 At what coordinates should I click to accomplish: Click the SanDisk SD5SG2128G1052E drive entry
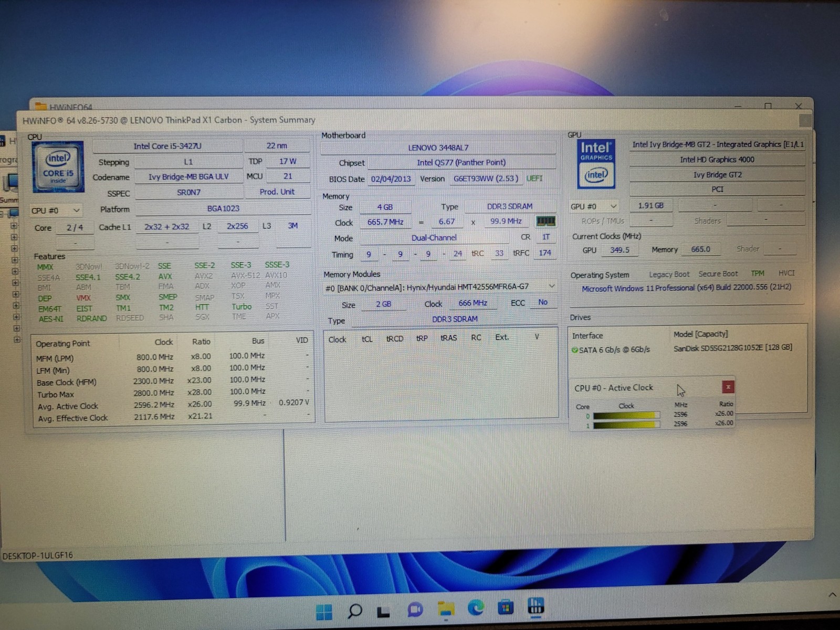[732, 348]
